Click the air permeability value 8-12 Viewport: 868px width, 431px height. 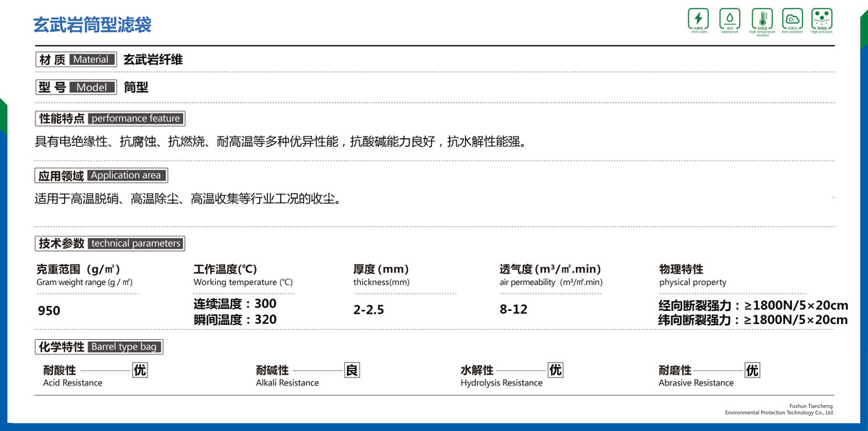point(514,310)
